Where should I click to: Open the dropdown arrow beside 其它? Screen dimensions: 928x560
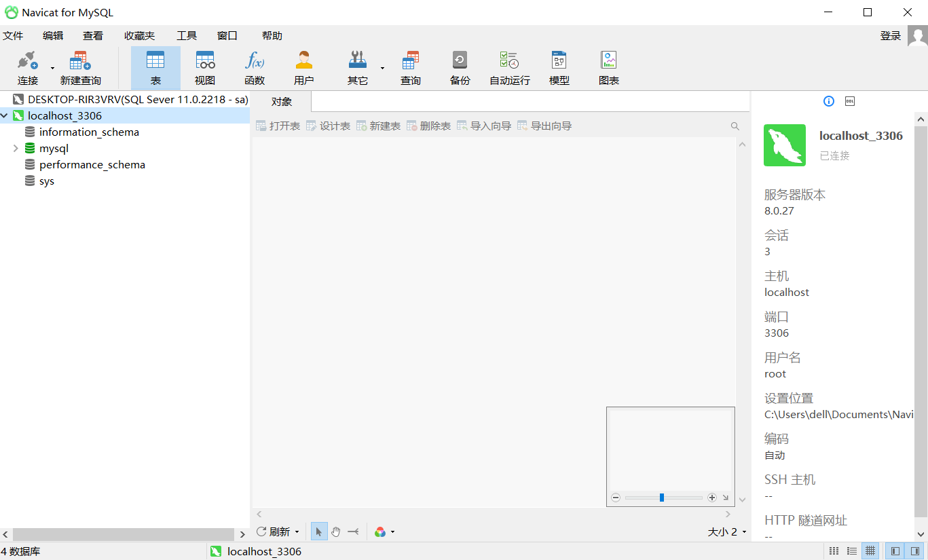(382, 68)
